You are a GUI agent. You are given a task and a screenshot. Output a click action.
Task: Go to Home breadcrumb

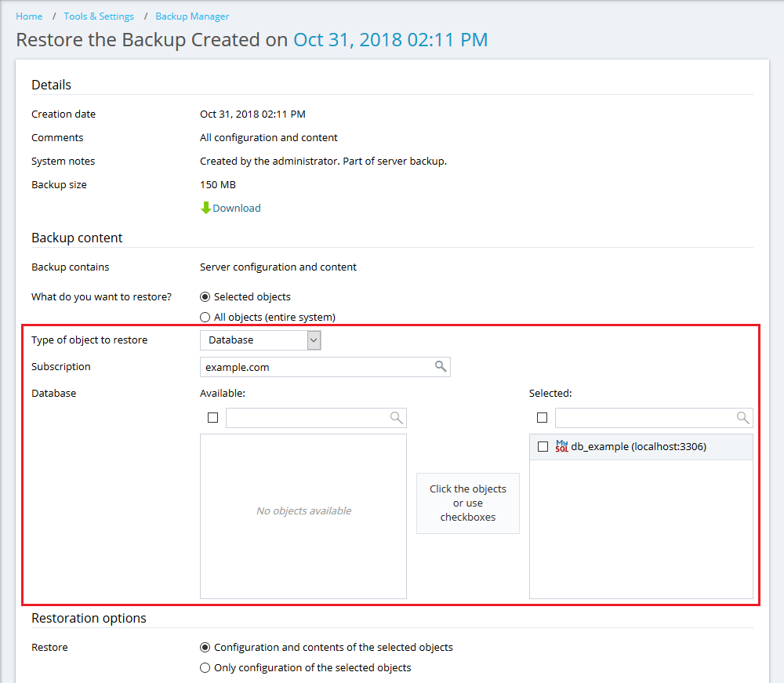(x=29, y=16)
